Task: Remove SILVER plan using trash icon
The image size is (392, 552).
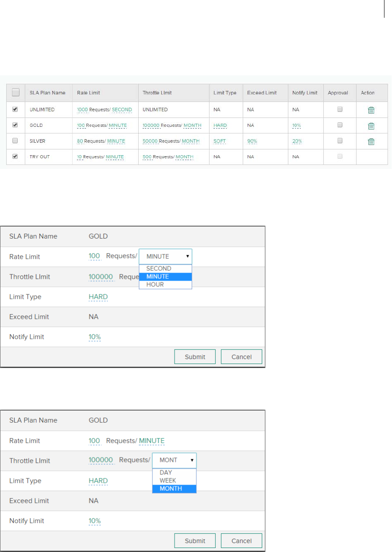Action: (x=371, y=141)
